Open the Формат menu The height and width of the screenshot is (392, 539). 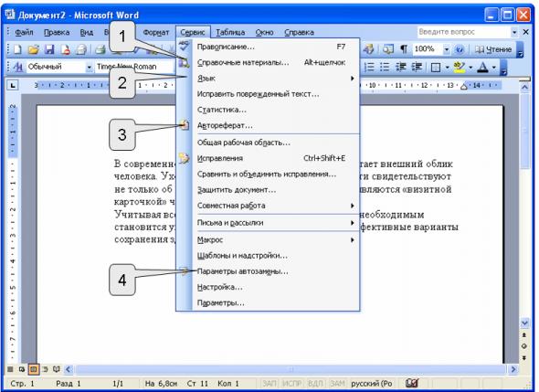coord(156,32)
